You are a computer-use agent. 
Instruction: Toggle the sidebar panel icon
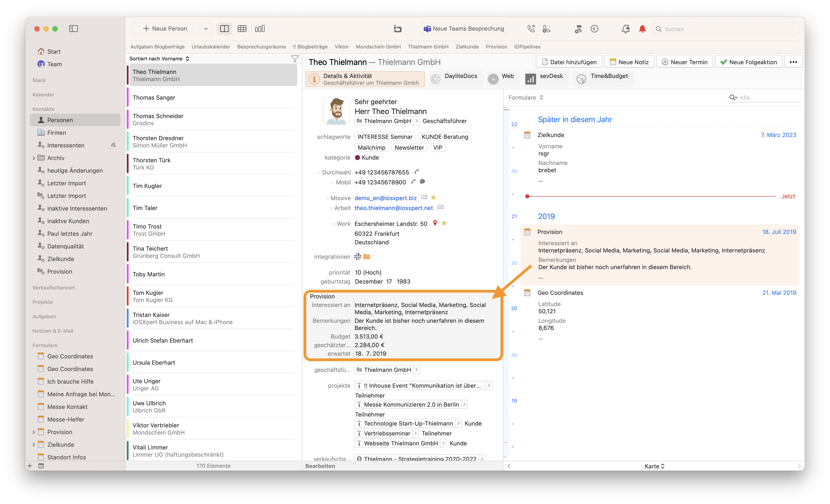(x=74, y=29)
